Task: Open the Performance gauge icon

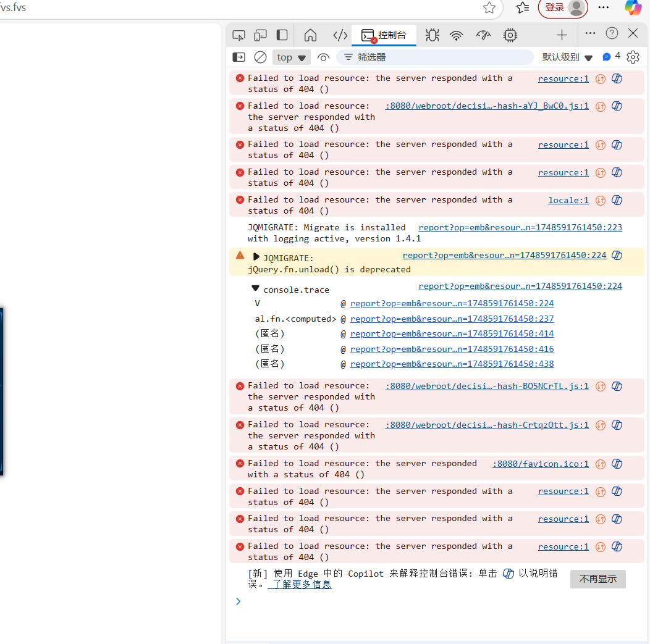Action: click(483, 35)
